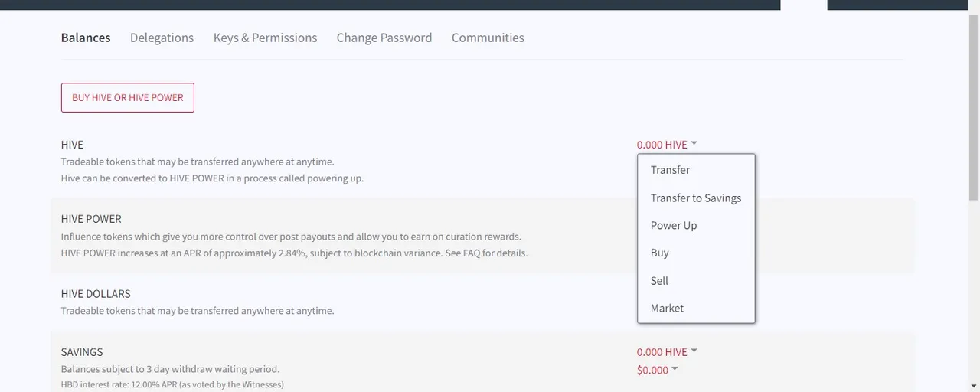Expand the Savings 0.000 HIVE dropdown
The image size is (980, 392).
[x=667, y=352]
